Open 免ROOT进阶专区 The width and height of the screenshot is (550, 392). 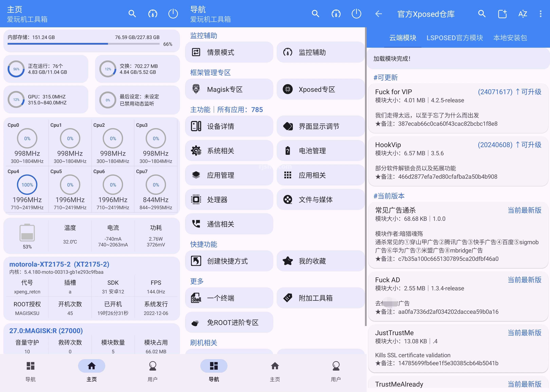tap(229, 322)
